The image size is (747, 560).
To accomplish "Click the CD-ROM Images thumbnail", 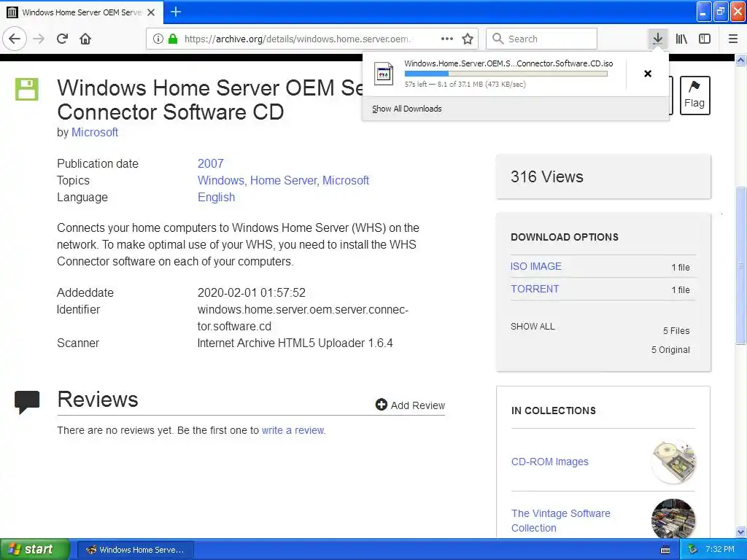I will pyautogui.click(x=673, y=462).
